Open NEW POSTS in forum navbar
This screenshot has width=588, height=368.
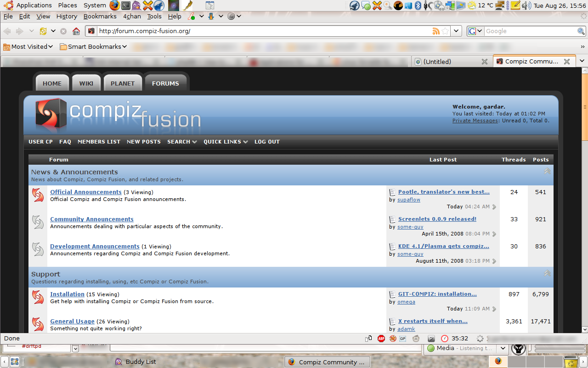(144, 142)
